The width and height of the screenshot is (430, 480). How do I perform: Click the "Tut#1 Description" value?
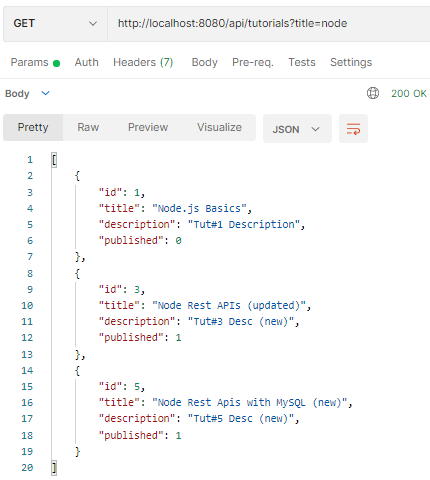[x=243, y=225]
